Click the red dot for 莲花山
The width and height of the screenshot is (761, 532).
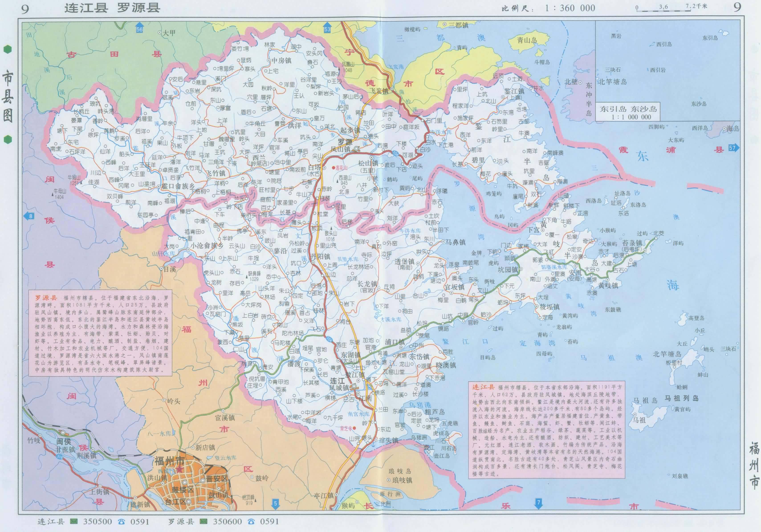point(334,168)
